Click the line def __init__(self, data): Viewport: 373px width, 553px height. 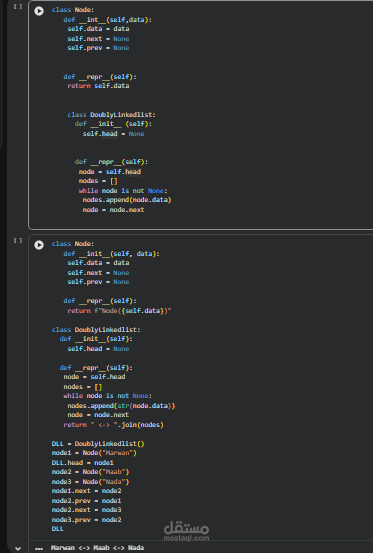[x=111, y=254]
